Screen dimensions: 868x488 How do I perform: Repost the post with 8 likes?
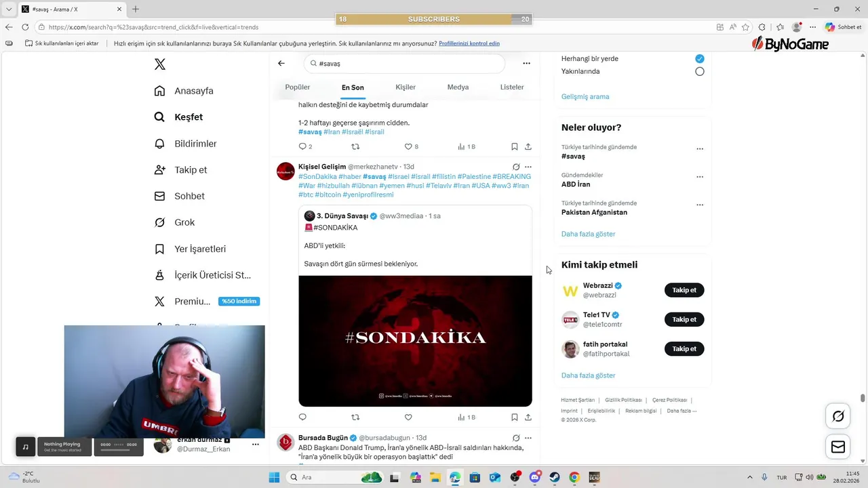pyautogui.click(x=355, y=146)
